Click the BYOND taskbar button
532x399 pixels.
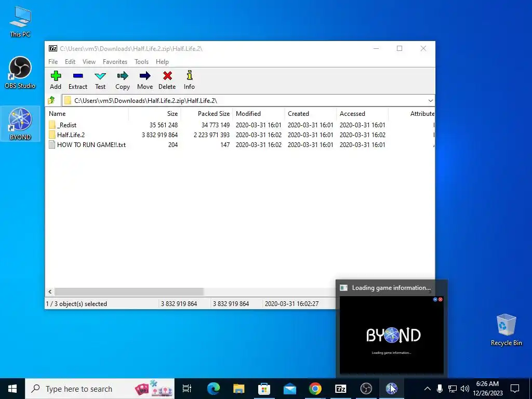pyautogui.click(x=392, y=389)
